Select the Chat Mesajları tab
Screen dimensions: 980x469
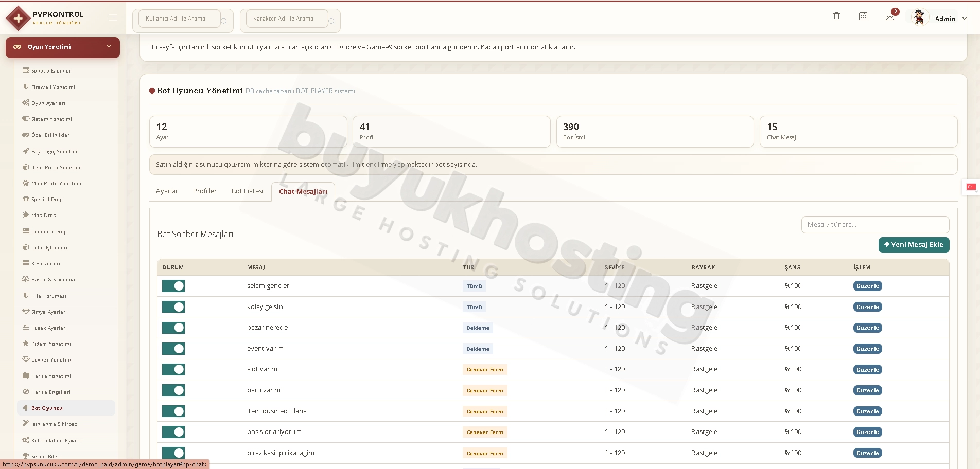pos(303,192)
